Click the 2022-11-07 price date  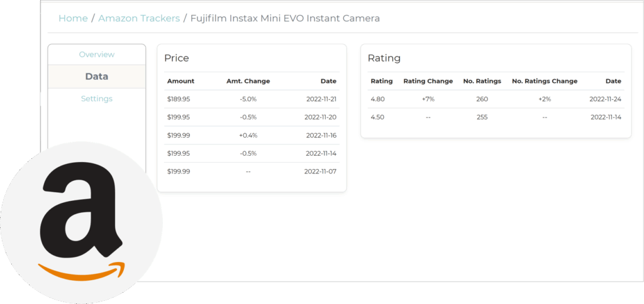[x=320, y=171]
